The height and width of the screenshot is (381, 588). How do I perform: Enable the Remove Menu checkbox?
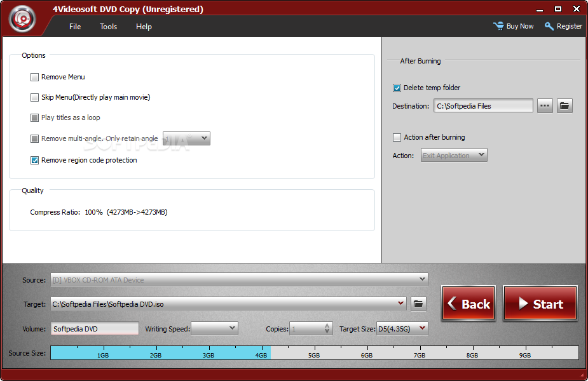(x=34, y=77)
